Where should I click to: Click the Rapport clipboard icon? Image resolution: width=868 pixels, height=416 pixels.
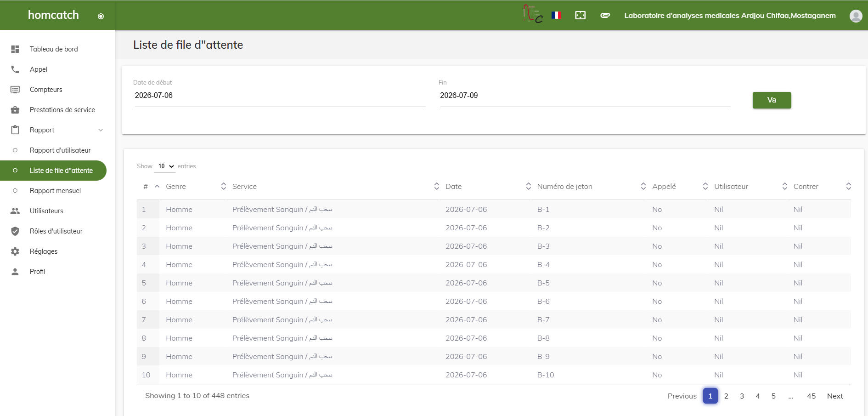tap(15, 130)
